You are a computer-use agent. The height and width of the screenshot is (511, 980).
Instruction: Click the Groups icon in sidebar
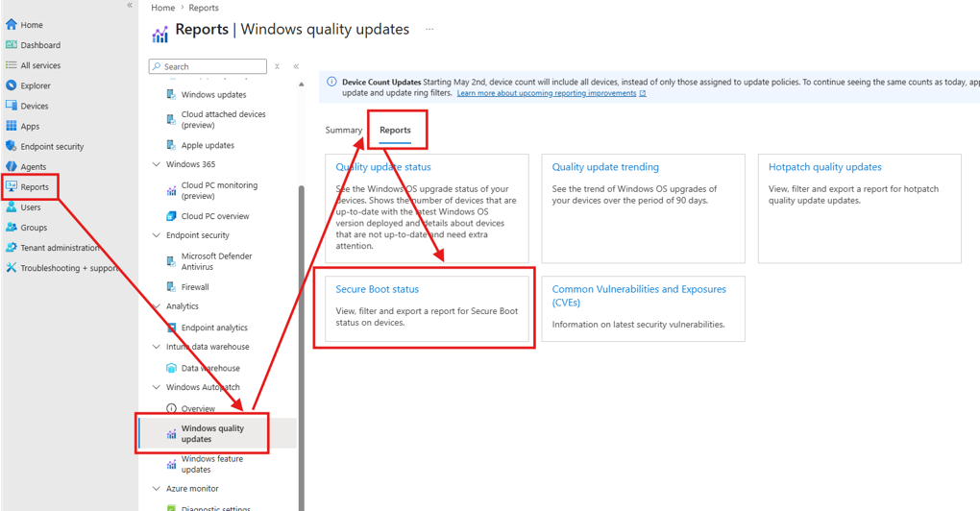12,228
